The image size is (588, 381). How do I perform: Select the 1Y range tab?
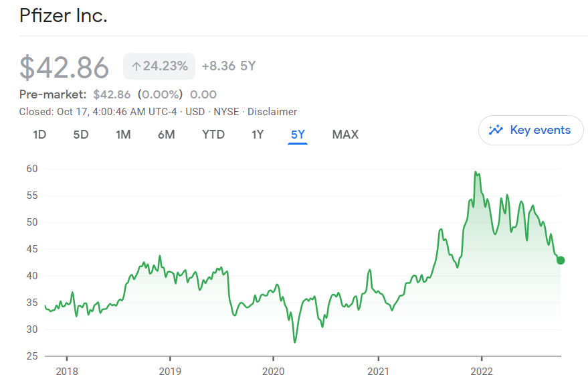click(258, 135)
